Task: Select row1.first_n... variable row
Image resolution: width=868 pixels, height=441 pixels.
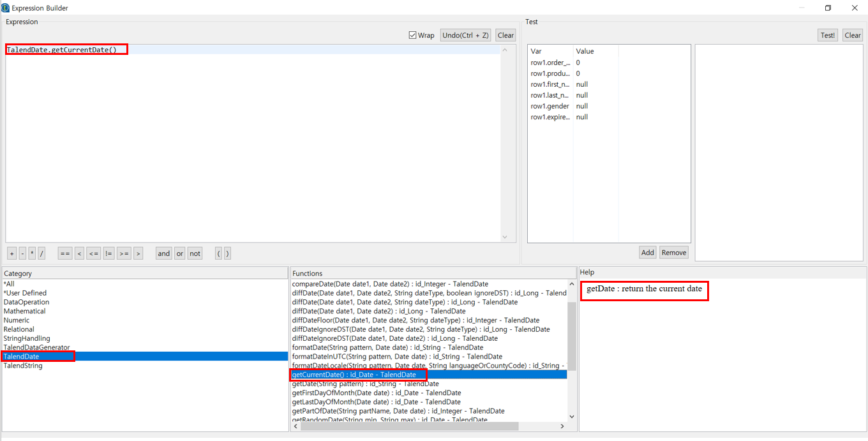Action: point(609,84)
